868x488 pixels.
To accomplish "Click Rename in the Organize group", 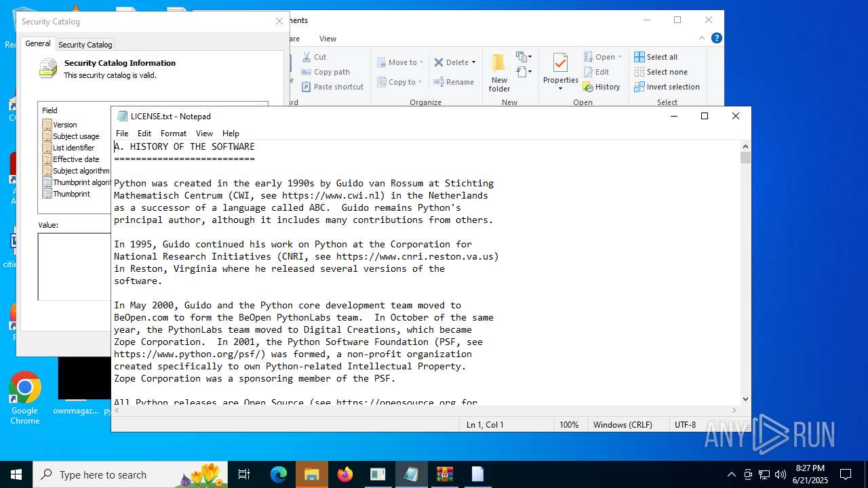I will coord(454,82).
